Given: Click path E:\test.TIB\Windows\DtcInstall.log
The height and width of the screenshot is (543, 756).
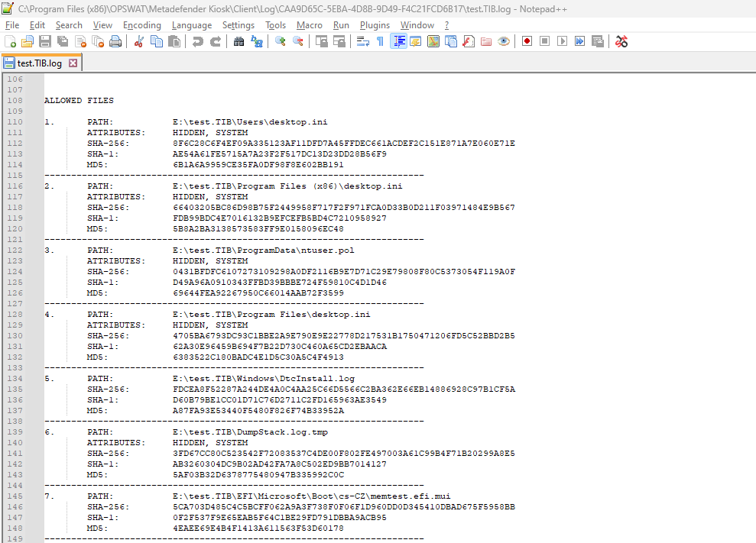Looking at the screenshot, I should tap(264, 378).
